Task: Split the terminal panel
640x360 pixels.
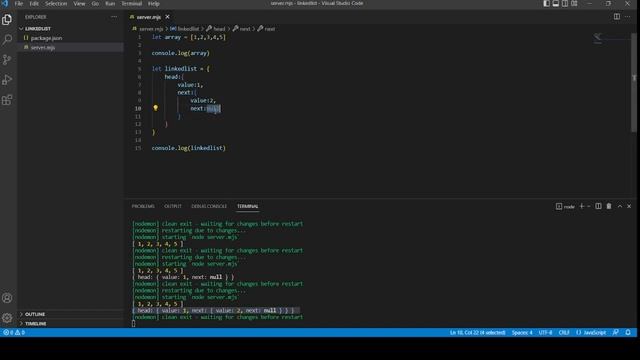Action: coord(598,206)
